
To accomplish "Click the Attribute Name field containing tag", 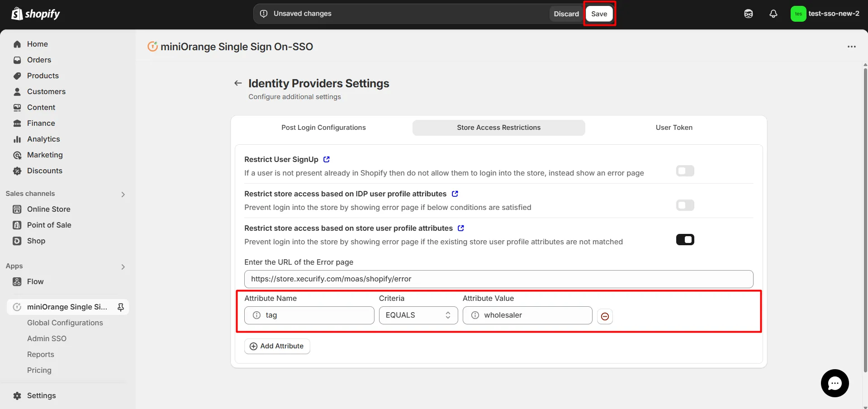I will coord(309,315).
